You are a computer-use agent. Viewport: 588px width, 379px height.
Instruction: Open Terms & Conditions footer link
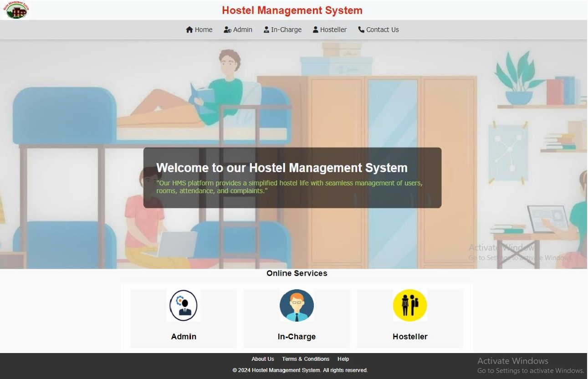(x=306, y=359)
